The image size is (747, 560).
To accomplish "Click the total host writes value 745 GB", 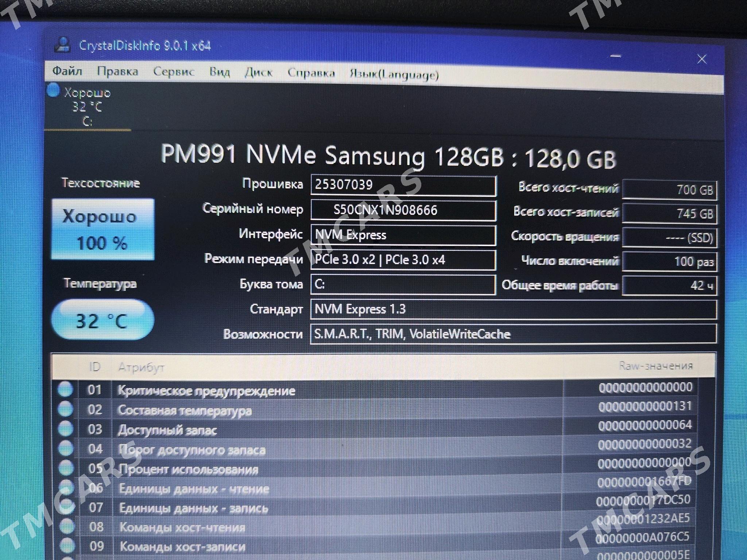I will (670, 214).
